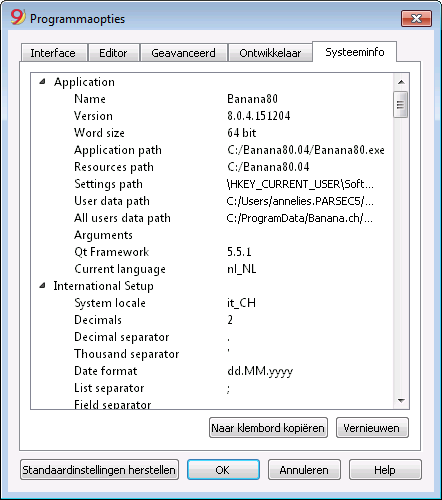Open Help for program options
442x500 pixels.
[385, 470]
